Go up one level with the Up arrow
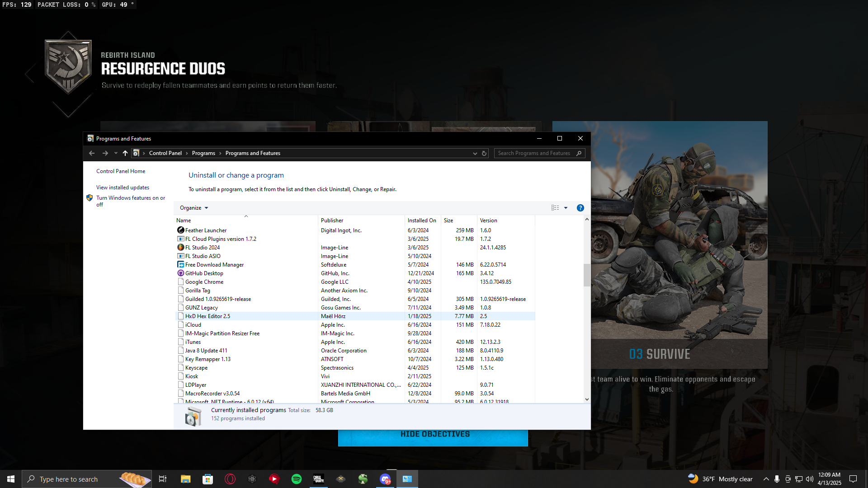868x488 pixels. click(125, 153)
